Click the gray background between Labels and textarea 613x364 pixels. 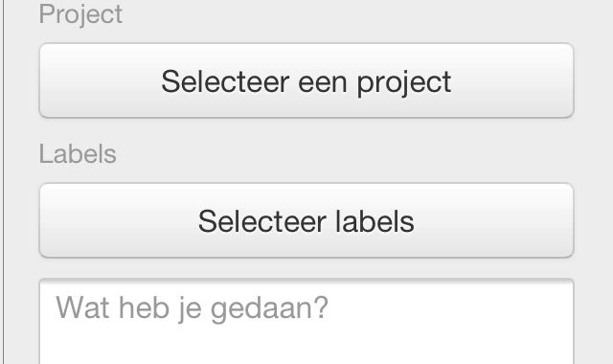pos(306,268)
